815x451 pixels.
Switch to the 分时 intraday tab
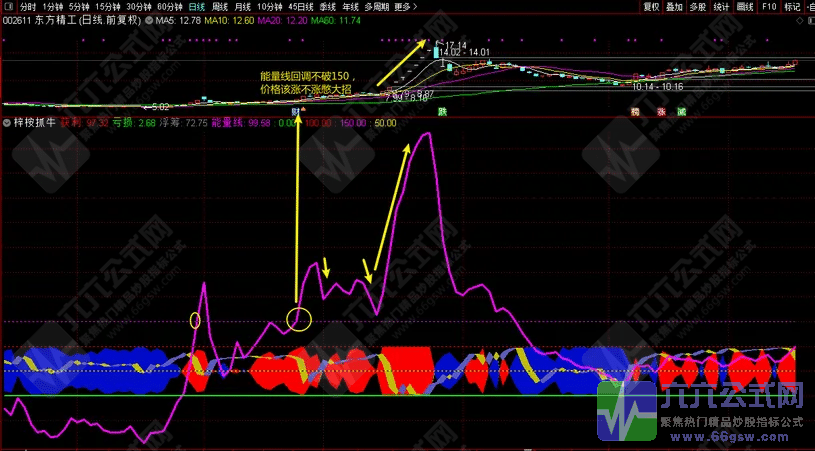[27, 6]
